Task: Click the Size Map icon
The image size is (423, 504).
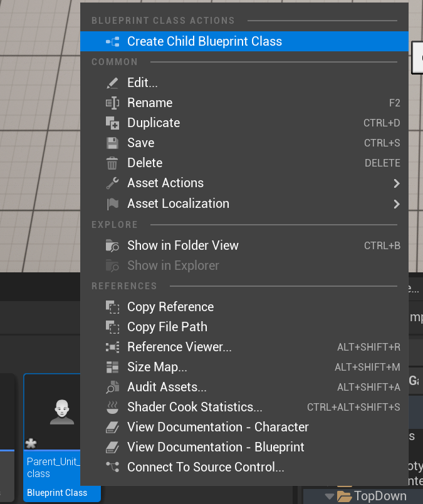Action: point(113,367)
